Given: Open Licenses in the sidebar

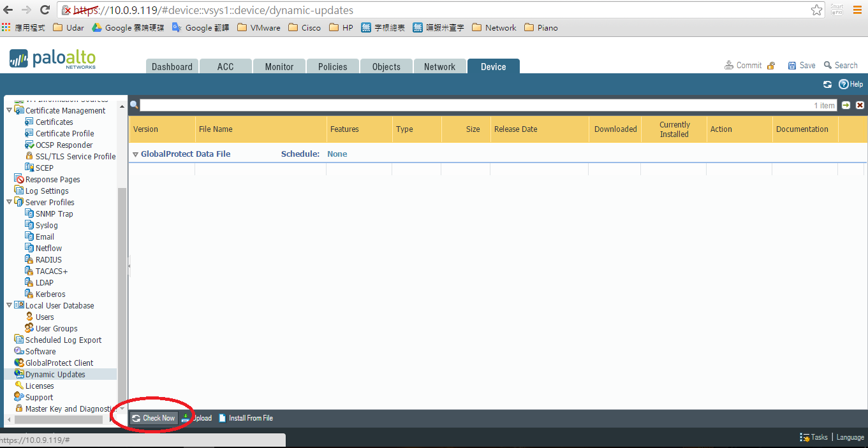Looking at the screenshot, I should tap(40, 386).
